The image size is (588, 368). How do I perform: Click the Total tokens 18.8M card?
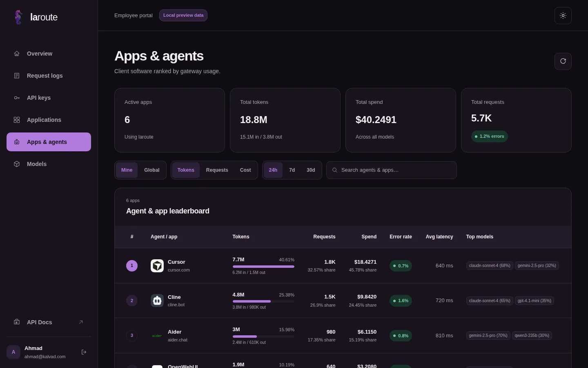(x=285, y=120)
